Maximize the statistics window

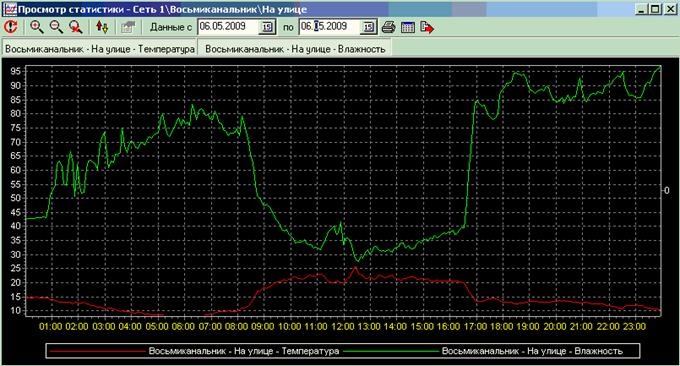click(656, 9)
